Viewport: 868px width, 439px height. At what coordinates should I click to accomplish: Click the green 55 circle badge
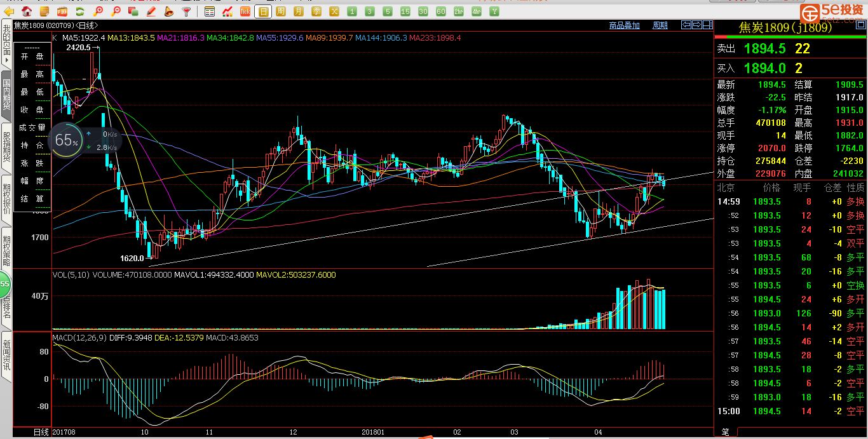[5, 284]
